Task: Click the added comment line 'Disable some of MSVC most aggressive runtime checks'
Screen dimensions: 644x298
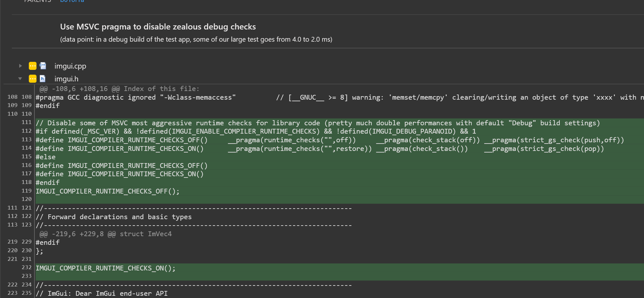Action: [318, 123]
